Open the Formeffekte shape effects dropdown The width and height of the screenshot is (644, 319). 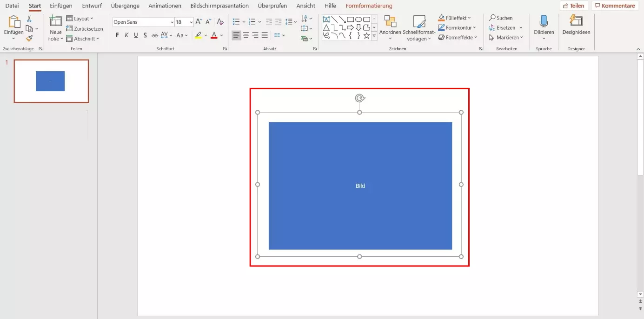pyautogui.click(x=458, y=38)
